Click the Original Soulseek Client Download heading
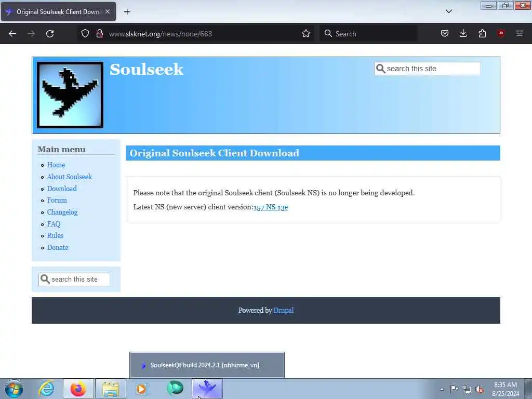The height and width of the screenshot is (399, 532). click(x=215, y=153)
